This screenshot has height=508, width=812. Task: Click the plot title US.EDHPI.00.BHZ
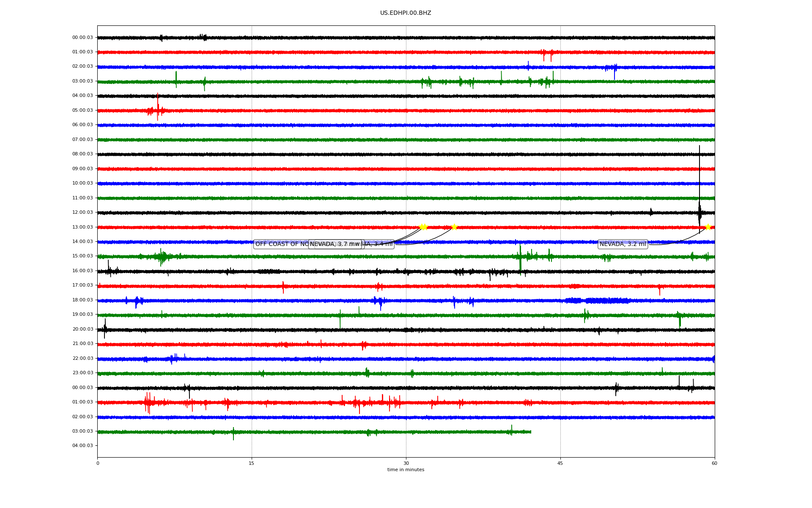(406, 13)
